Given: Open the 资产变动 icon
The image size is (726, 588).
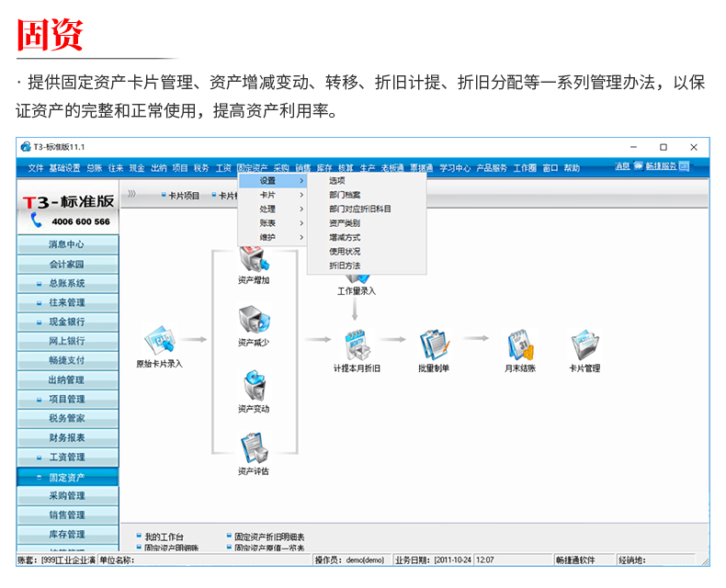Looking at the screenshot, I should pyautogui.click(x=254, y=385).
